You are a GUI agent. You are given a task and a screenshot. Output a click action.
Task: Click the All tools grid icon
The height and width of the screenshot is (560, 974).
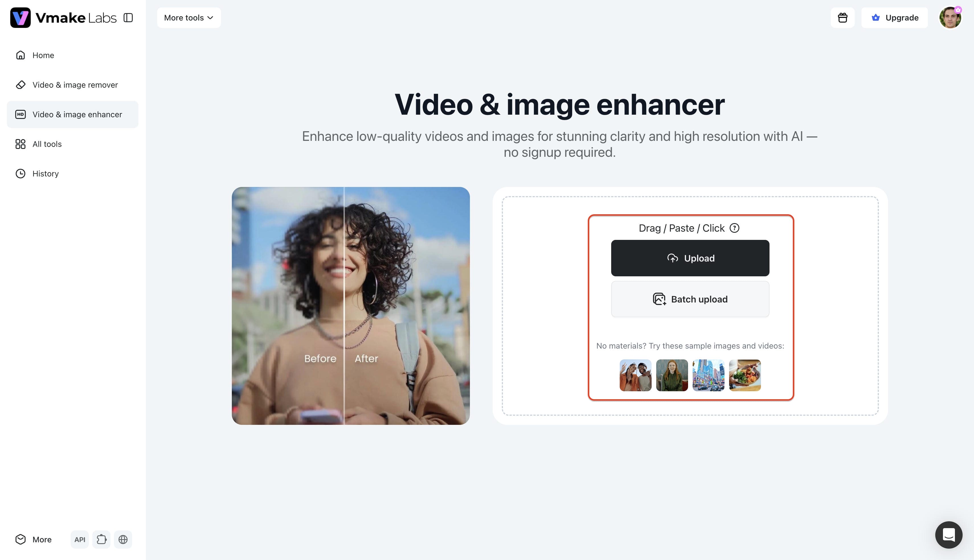click(21, 144)
